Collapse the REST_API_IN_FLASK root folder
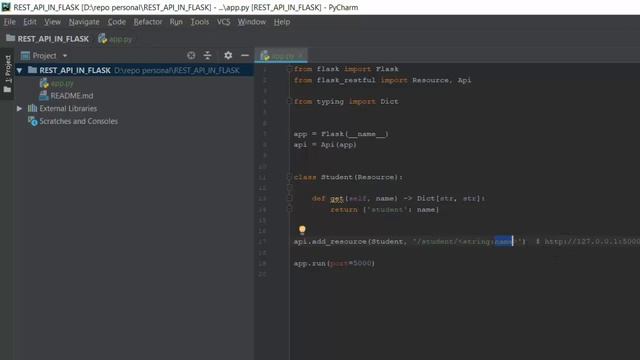640x360 pixels. (19, 71)
